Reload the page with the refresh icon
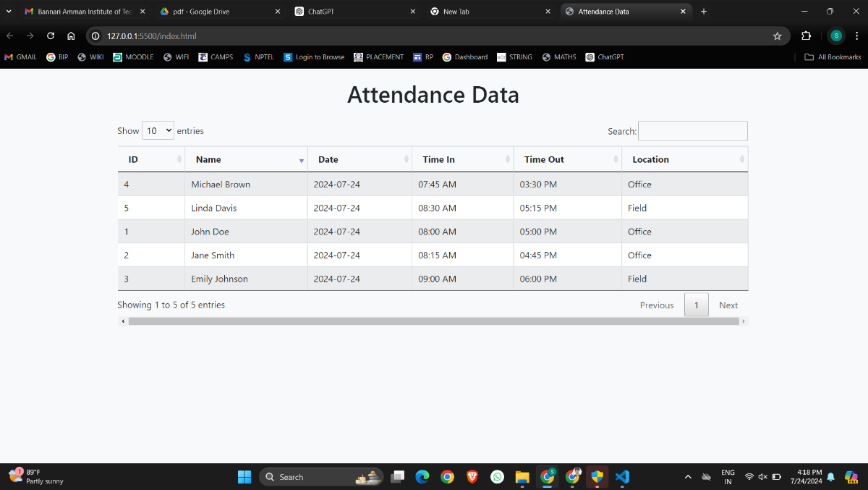Image resolution: width=868 pixels, height=490 pixels. [x=51, y=36]
